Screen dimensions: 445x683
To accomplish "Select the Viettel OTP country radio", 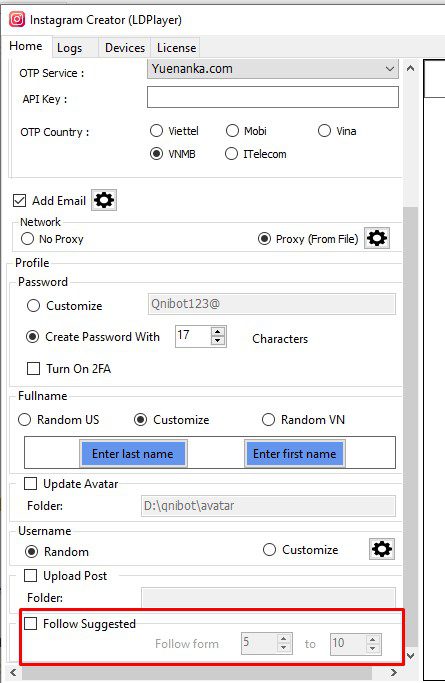I will (x=156, y=131).
